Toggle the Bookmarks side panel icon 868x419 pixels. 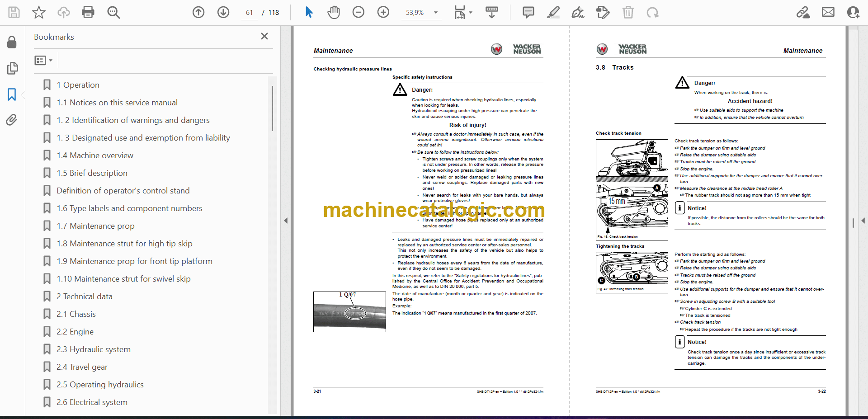12,94
